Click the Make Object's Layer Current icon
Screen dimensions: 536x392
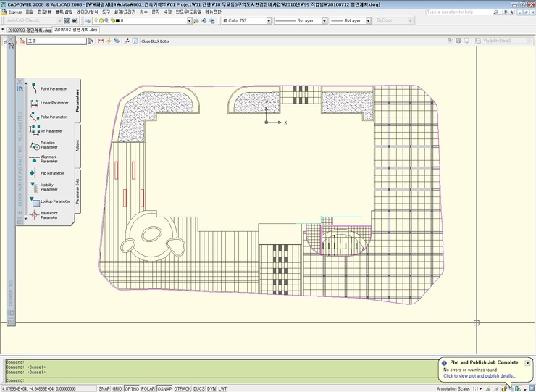coord(196,21)
